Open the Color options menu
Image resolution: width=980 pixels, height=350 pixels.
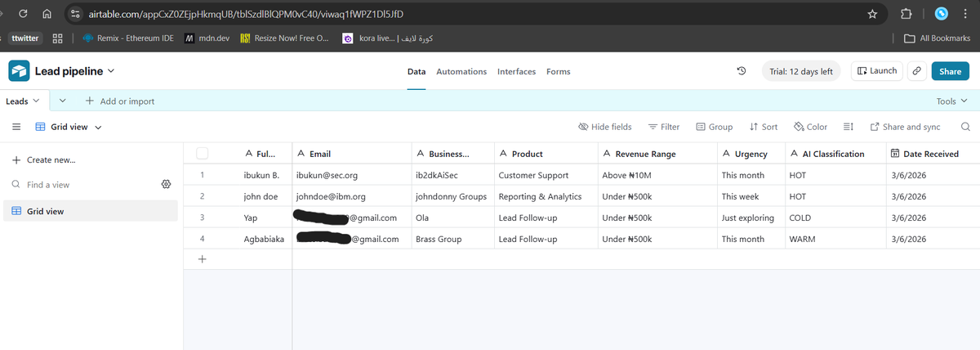(x=810, y=127)
